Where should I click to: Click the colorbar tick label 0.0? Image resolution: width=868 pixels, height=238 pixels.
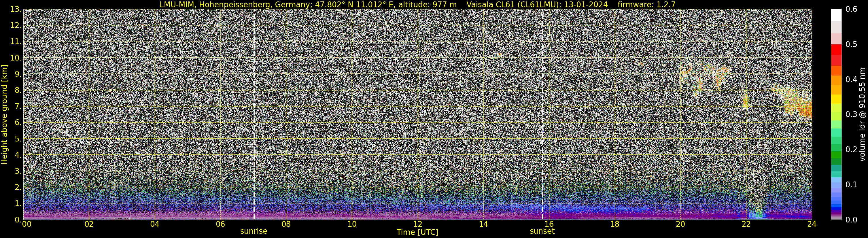(x=852, y=220)
